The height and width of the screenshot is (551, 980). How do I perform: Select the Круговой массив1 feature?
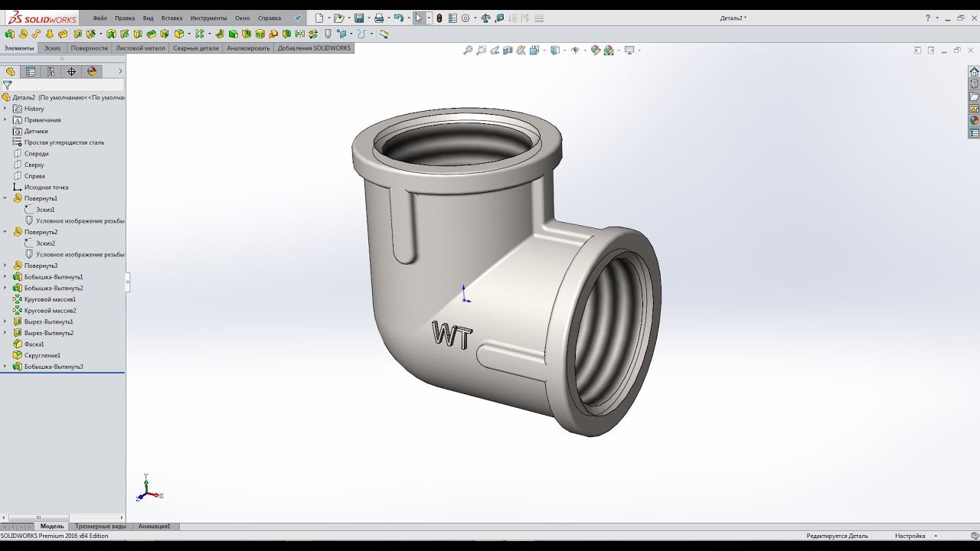(44, 299)
